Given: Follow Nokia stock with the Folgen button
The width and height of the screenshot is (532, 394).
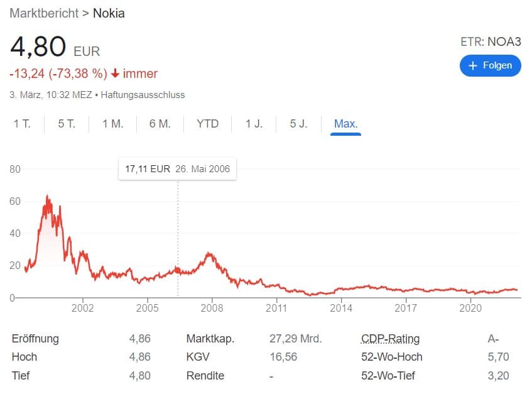Looking at the screenshot, I should point(491,65).
